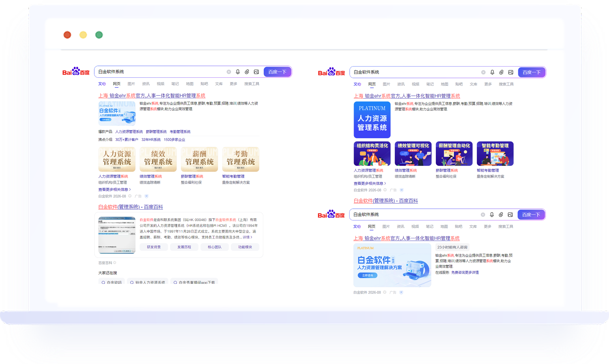This screenshot has width=609, height=364.
Task: Expand 查看更多相关信息 in the upper-right panel
Action: 370,184
